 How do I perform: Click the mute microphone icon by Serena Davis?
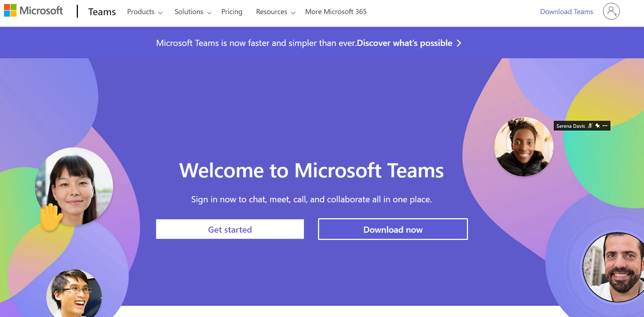[x=590, y=126]
